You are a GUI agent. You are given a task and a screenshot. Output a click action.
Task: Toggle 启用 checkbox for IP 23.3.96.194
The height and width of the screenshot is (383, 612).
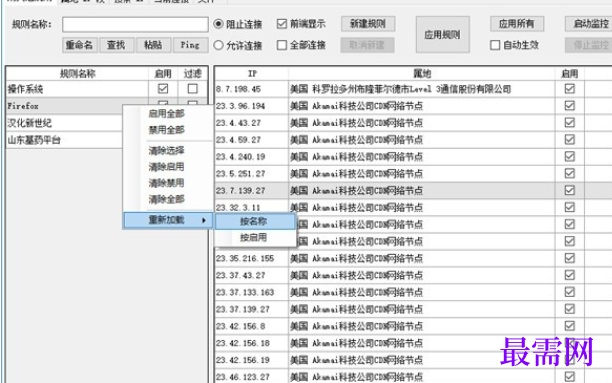pyautogui.click(x=569, y=106)
